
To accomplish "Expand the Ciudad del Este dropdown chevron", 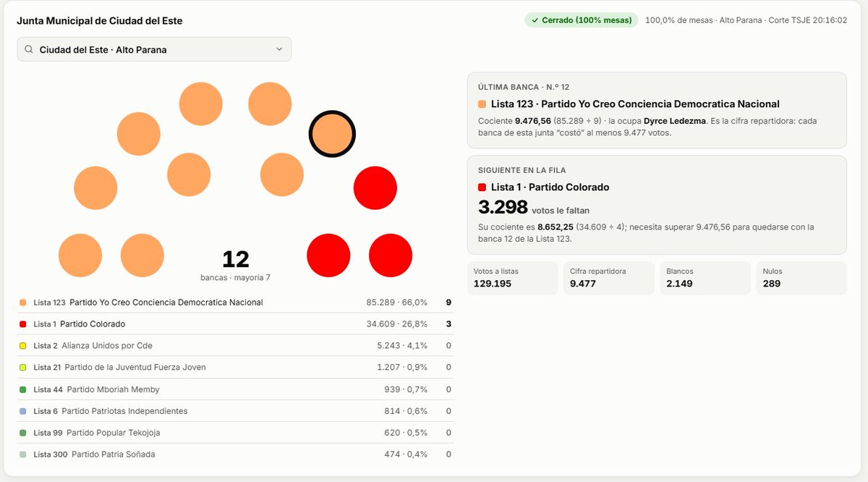I will (279, 49).
